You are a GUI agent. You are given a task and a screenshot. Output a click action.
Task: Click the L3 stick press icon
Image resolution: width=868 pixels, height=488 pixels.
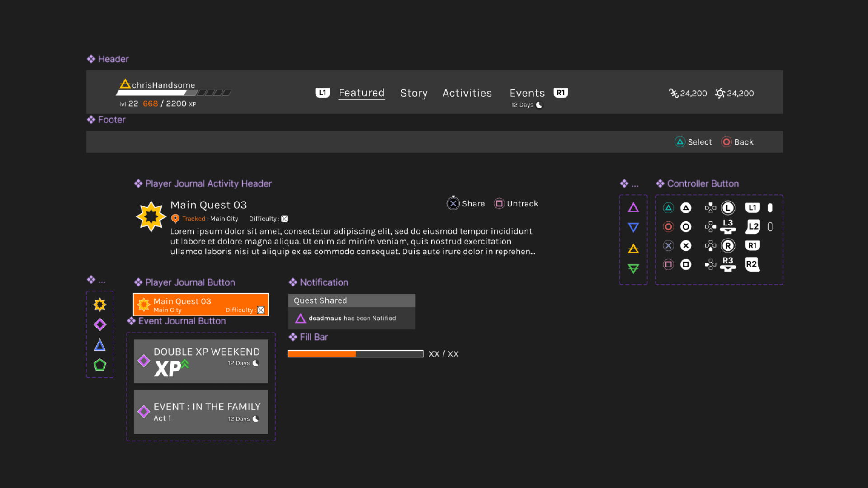pyautogui.click(x=727, y=226)
